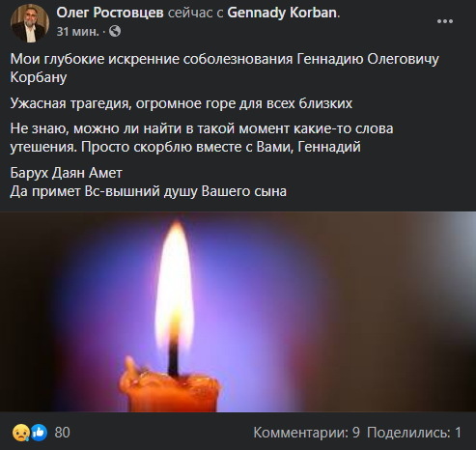Image resolution: width=476 pixels, height=450 pixels.
Task: View shares via Поделились: 1
Action: point(414,433)
